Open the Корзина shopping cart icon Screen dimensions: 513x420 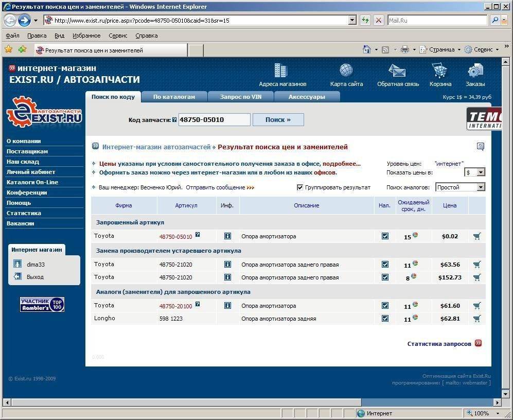(439, 71)
